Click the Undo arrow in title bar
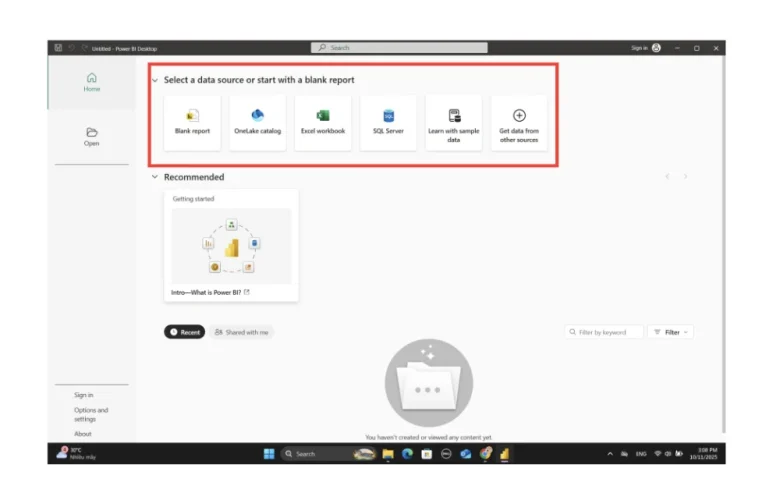Screen dimensions: 762x500 pyautogui.click(x=71, y=48)
